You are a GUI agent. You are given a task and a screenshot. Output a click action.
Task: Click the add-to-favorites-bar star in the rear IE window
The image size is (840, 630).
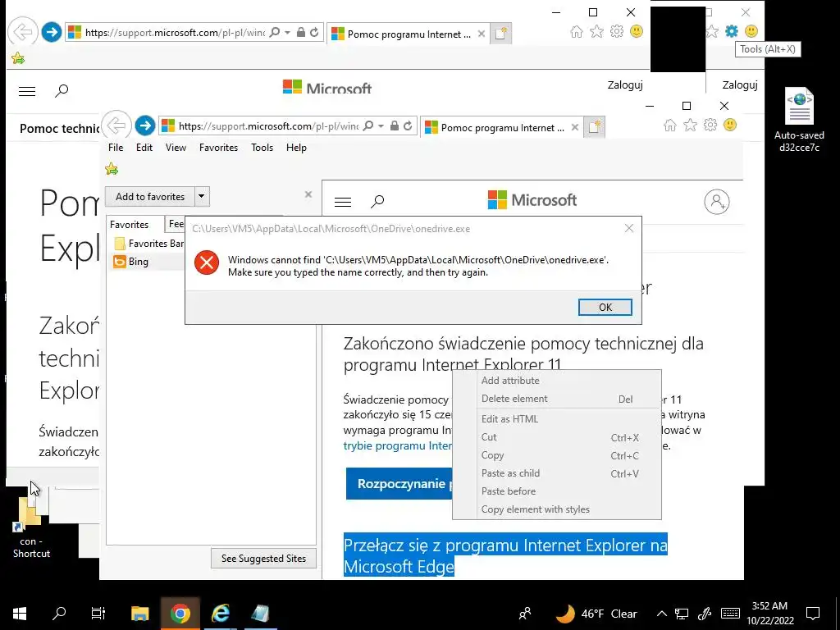point(18,58)
